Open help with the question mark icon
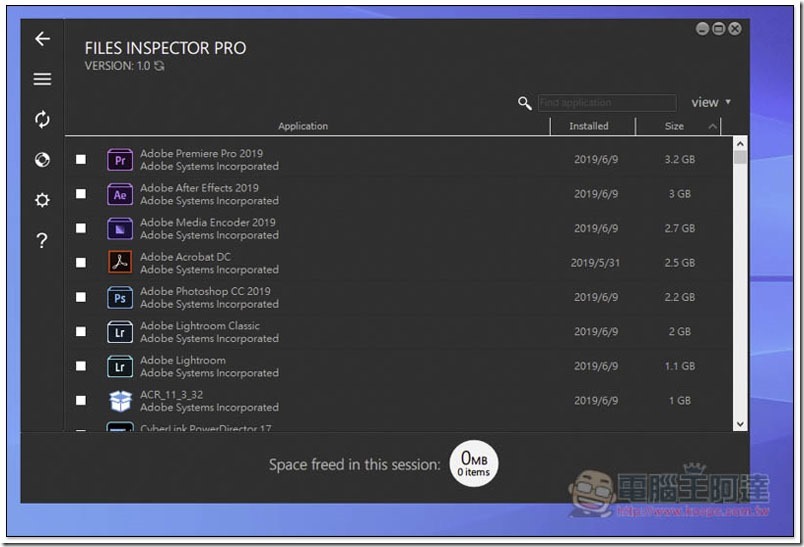This screenshot has height=547, width=804. tap(42, 240)
